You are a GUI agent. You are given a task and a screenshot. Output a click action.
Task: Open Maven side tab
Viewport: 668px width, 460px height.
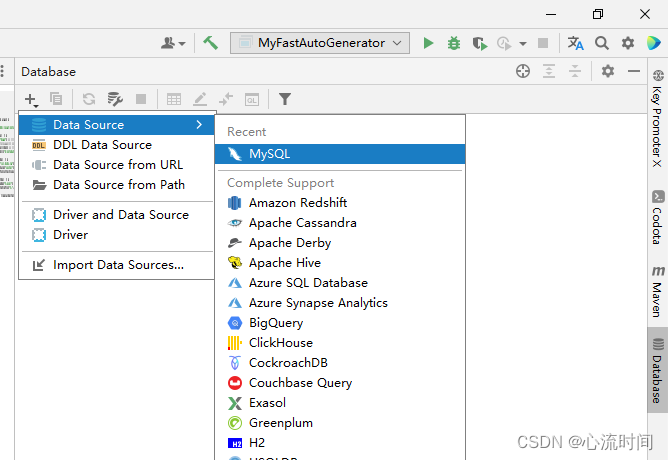coord(658,292)
